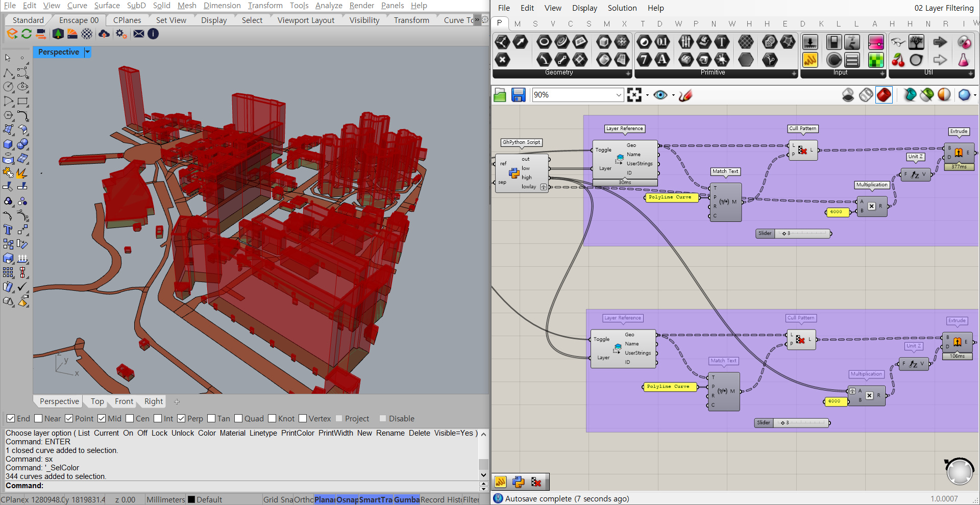Expand the Primitive component panel
Image resolution: width=980 pixels, height=505 pixels.
point(794,73)
